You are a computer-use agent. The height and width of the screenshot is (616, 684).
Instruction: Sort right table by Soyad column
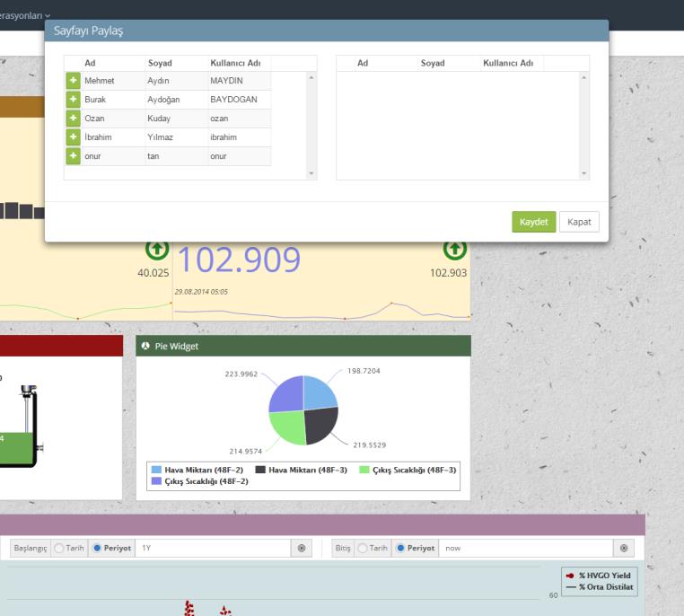point(433,63)
